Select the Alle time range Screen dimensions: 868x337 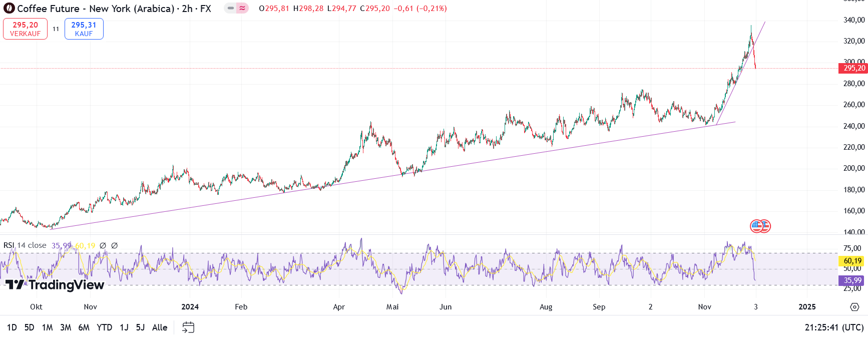[x=160, y=327]
